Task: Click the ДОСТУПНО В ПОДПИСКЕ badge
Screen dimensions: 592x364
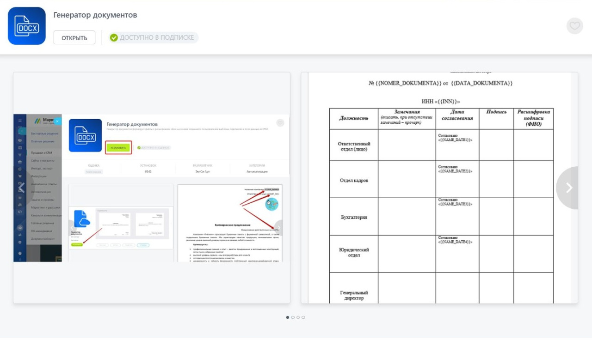Action: (x=154, y=37)
